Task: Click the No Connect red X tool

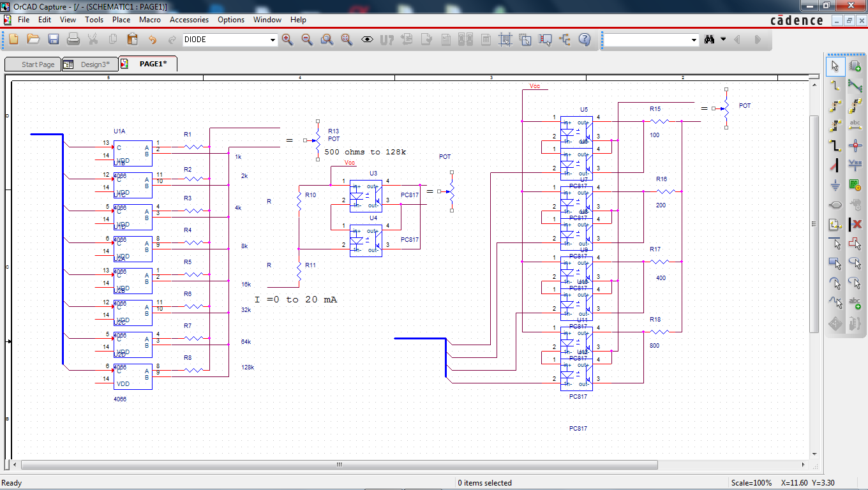Action: [855, 225]
